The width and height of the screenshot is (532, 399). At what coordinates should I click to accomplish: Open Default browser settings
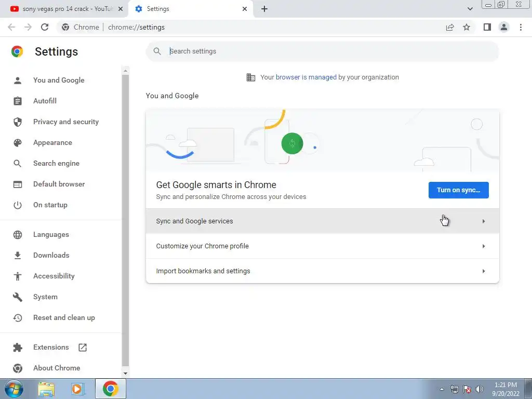pyautogui.click(x=59, y=184)
